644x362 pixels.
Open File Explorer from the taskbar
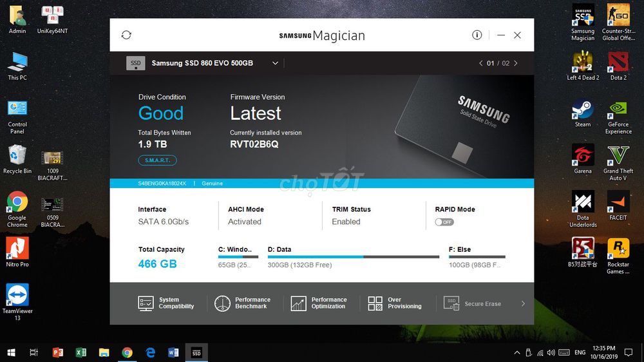coord(104,352)
